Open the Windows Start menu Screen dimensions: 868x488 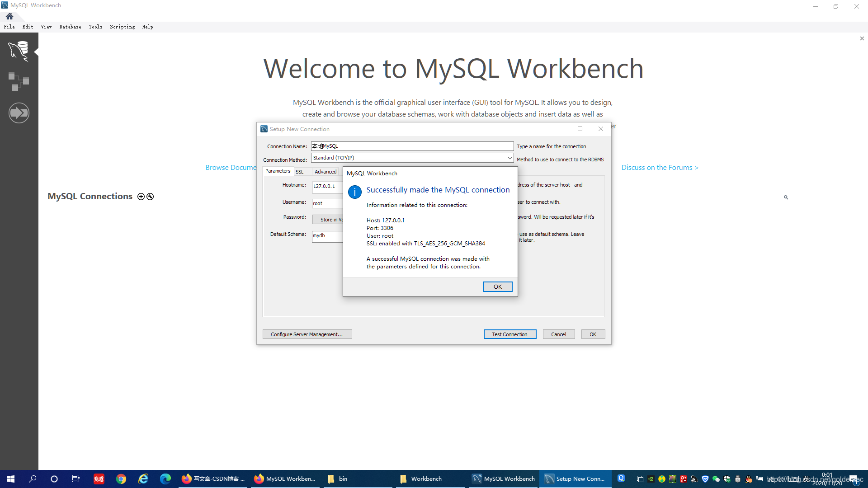tap(11, 479)
